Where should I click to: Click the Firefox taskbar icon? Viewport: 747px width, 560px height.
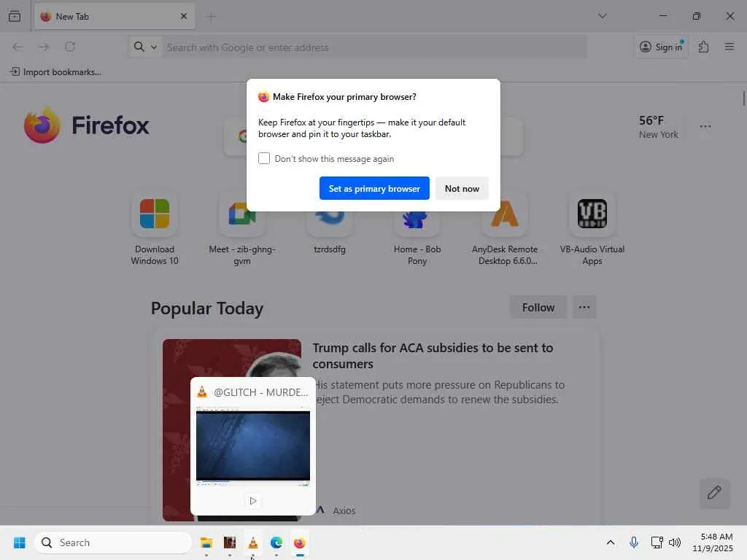pos(299,542)
